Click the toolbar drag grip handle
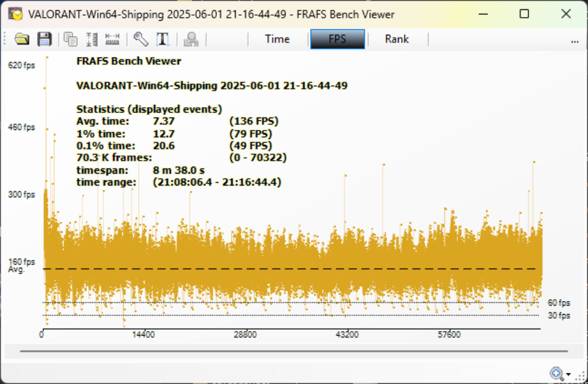 coord(5,39)
